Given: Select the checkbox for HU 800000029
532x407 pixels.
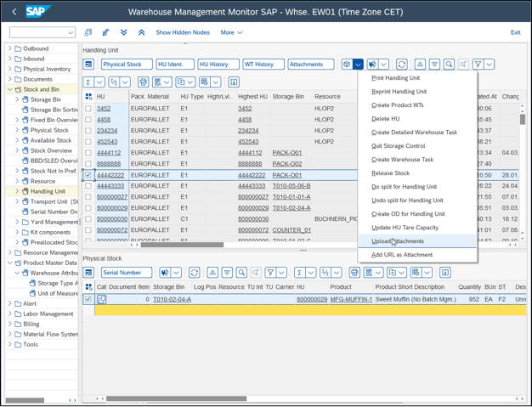Looking at the screenshot, I should coord(88,208).
